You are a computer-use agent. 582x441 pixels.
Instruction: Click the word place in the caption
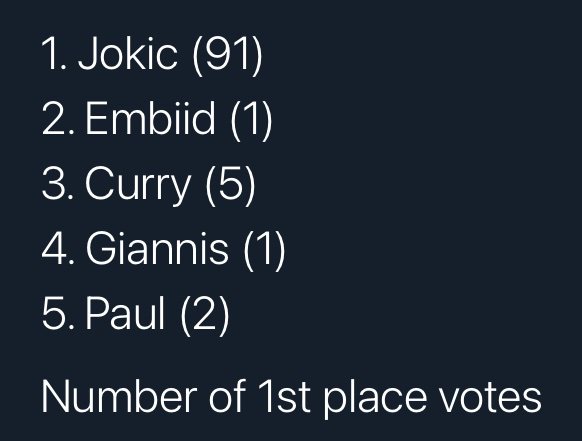(x=375, y=399)
